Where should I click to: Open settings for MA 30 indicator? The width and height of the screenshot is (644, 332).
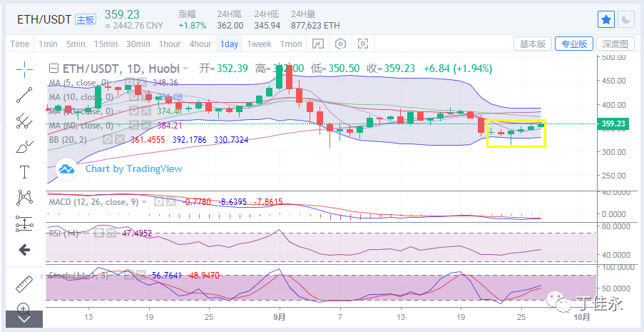(133, 111)
